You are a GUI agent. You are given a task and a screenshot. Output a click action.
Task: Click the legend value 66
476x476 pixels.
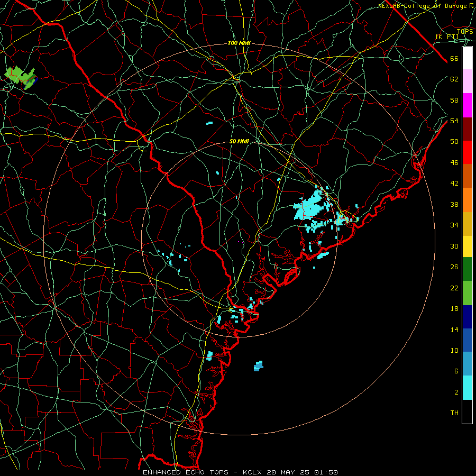coord(454,59)
